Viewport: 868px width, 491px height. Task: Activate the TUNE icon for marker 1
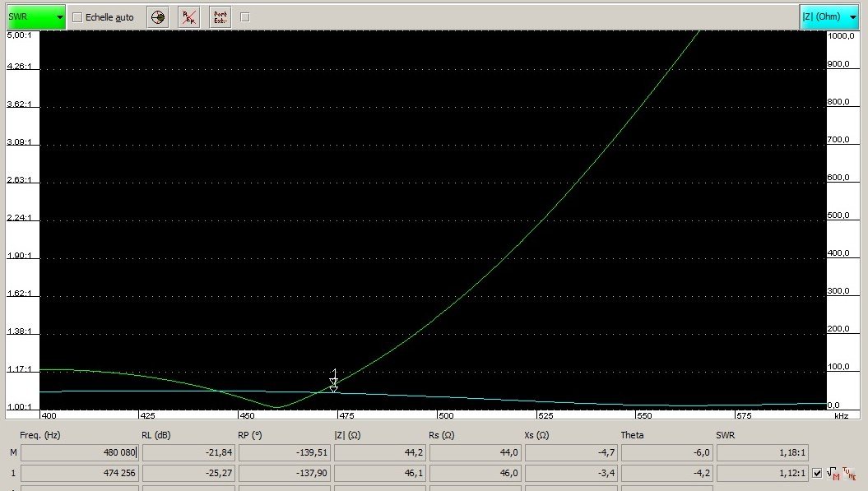(848, 473)
